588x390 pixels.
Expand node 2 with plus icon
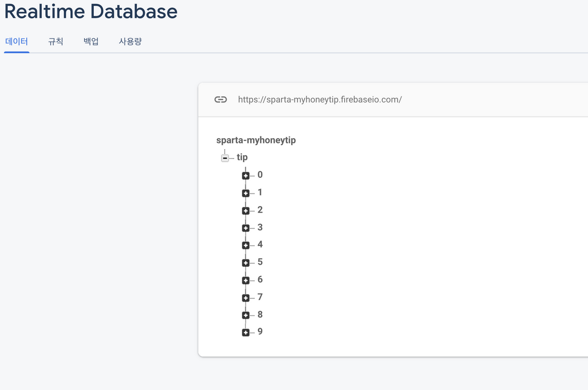(x=246, y=210)
